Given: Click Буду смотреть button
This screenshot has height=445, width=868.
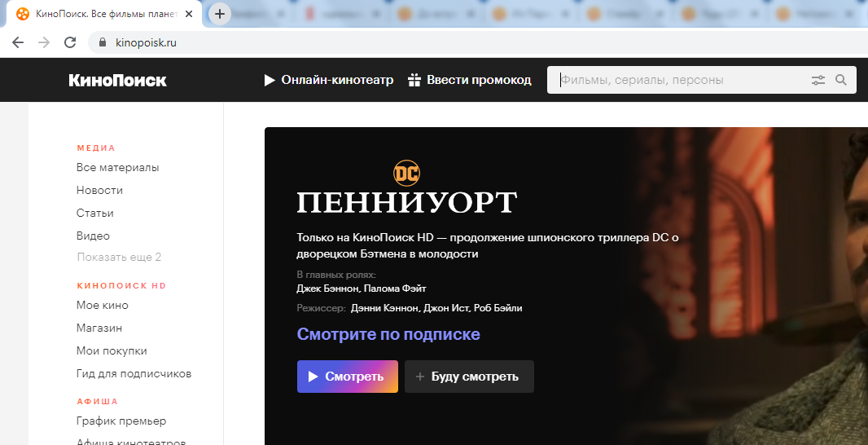Looking at the screenshot, I should [x=470, y=377].
